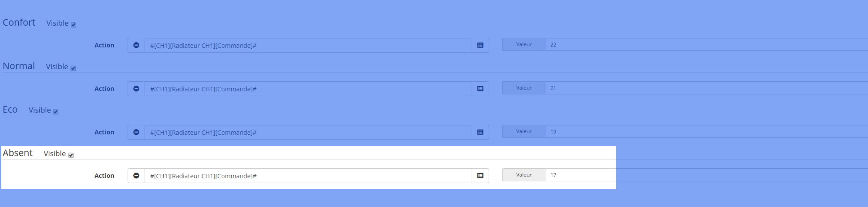Open command picker for Absent action
This screenshot has width=868, height=207.
click(x=480, y=176)
